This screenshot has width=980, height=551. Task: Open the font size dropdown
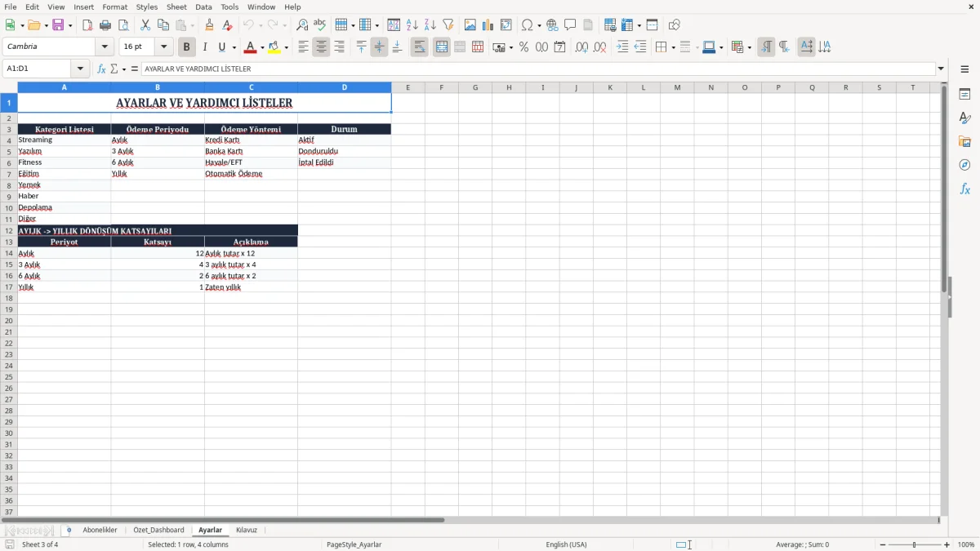point(163,47)
